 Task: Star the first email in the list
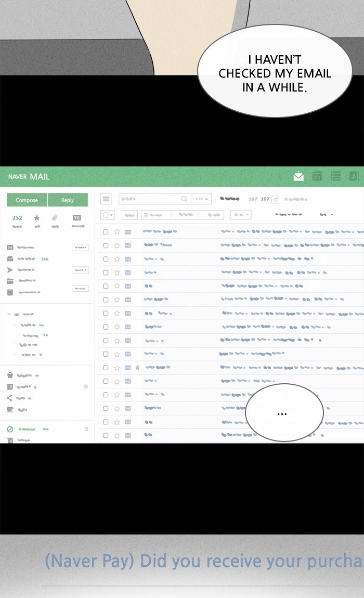[117, 232]
